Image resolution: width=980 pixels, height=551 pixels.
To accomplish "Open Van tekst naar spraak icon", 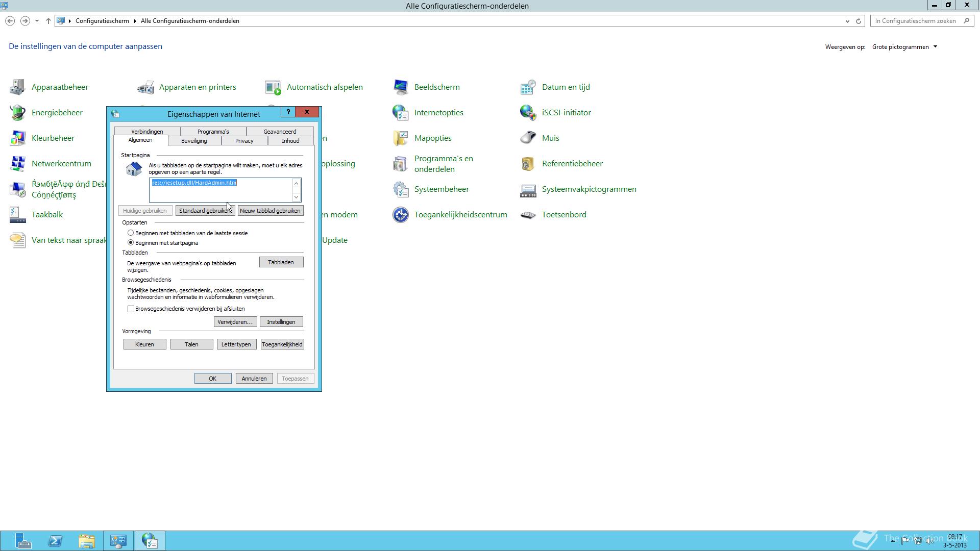I will (x=17, y=240).
